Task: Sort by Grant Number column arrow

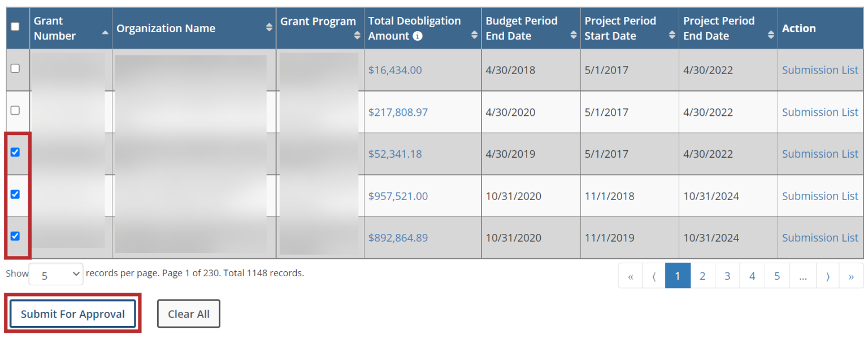Action: 105,33
